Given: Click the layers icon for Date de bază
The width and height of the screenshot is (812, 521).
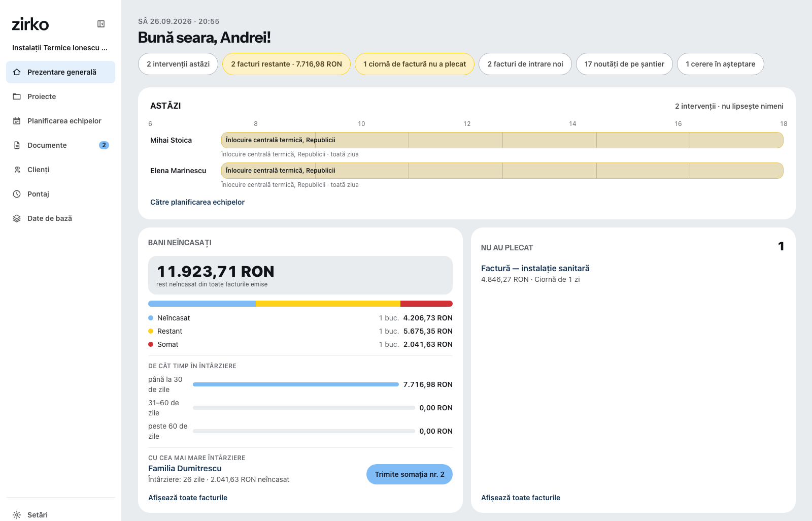Looking at the screenshot, I should (17, 218).
